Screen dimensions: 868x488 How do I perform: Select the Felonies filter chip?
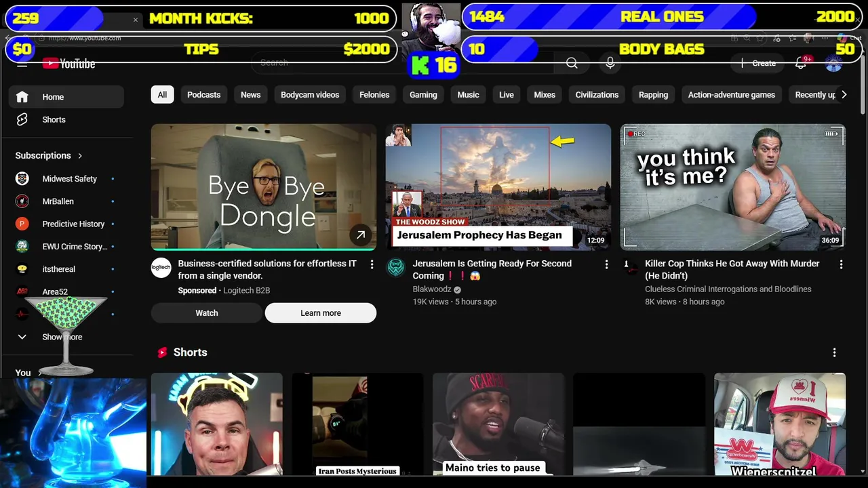(x=374, y=95)
